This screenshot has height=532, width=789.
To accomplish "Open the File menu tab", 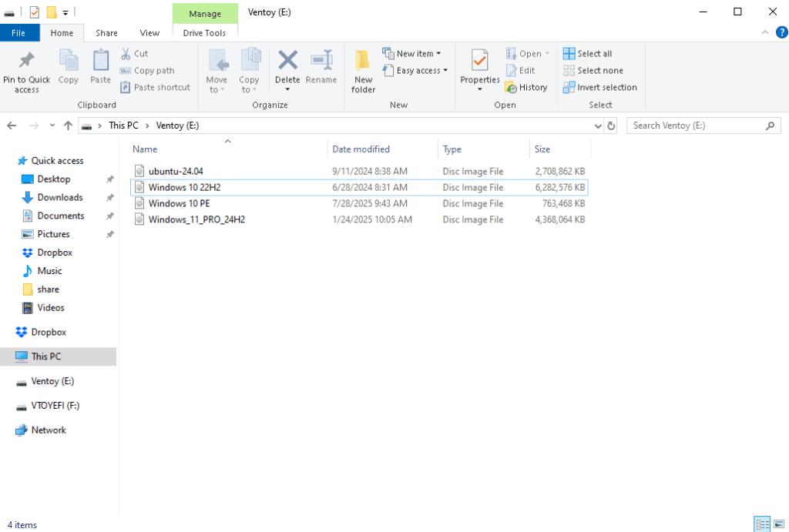I will 18,33.
